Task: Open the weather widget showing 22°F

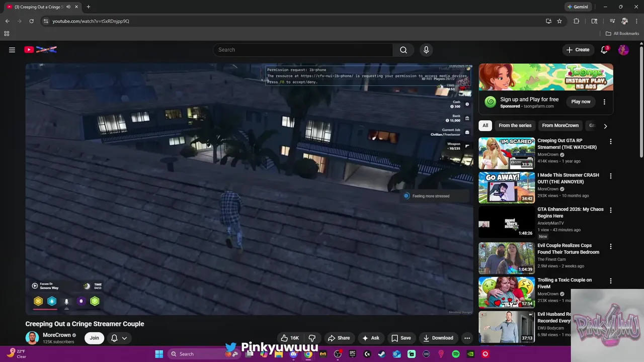Action: point(16,354)
